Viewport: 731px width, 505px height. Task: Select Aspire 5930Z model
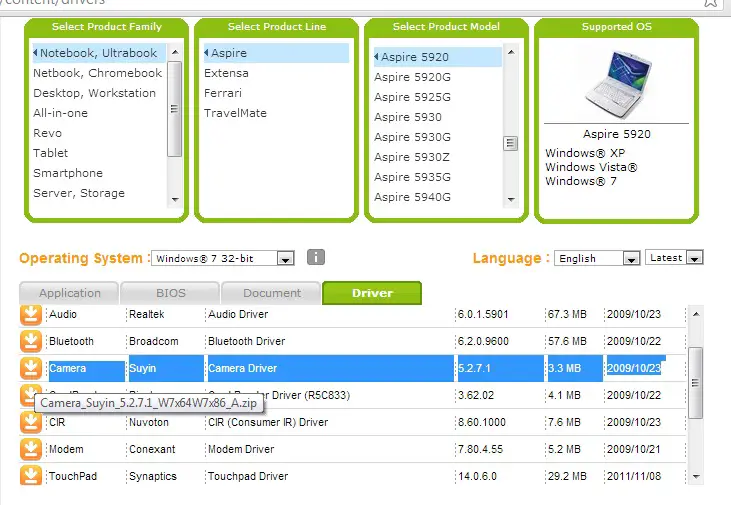pyautogui.click(x=412, y=157)
